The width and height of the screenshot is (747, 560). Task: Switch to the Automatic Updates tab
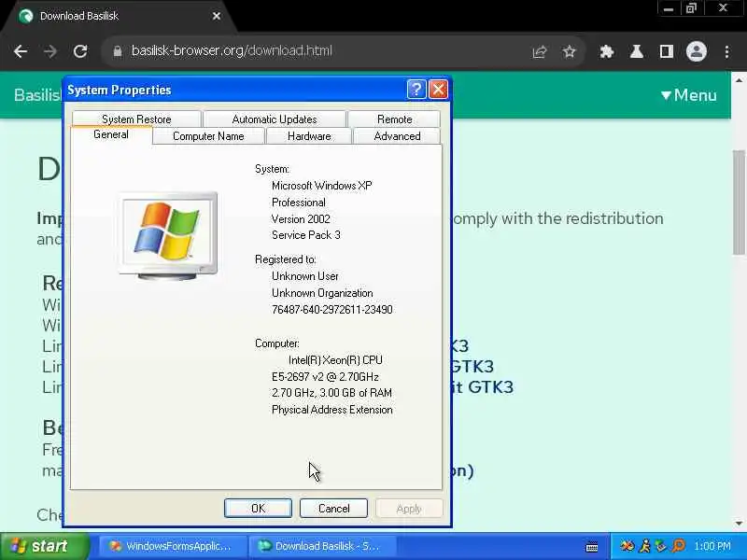[x=275, y=119]
